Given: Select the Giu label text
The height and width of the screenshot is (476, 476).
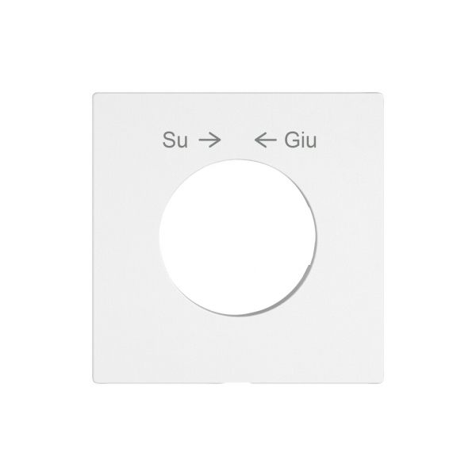Looking at the screenshot, I should 300,140.
